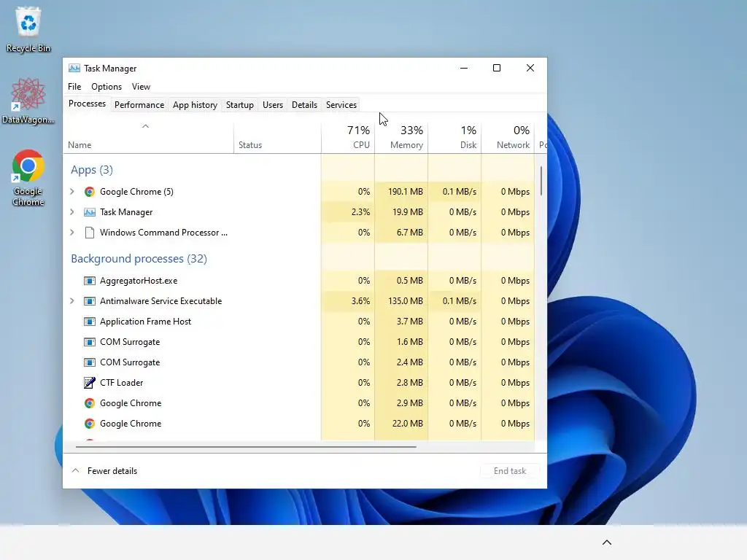Select the DataWagon desktop shortcut icon
Image resolution: width=747 pixels, height=560 pixels.
click(x=28, y=101)
